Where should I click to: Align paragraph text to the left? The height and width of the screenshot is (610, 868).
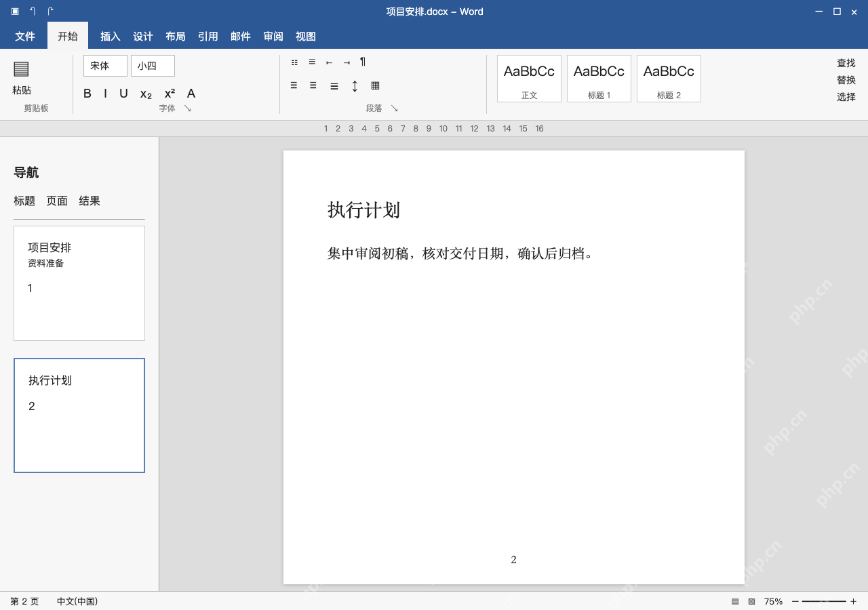(294, 85)
